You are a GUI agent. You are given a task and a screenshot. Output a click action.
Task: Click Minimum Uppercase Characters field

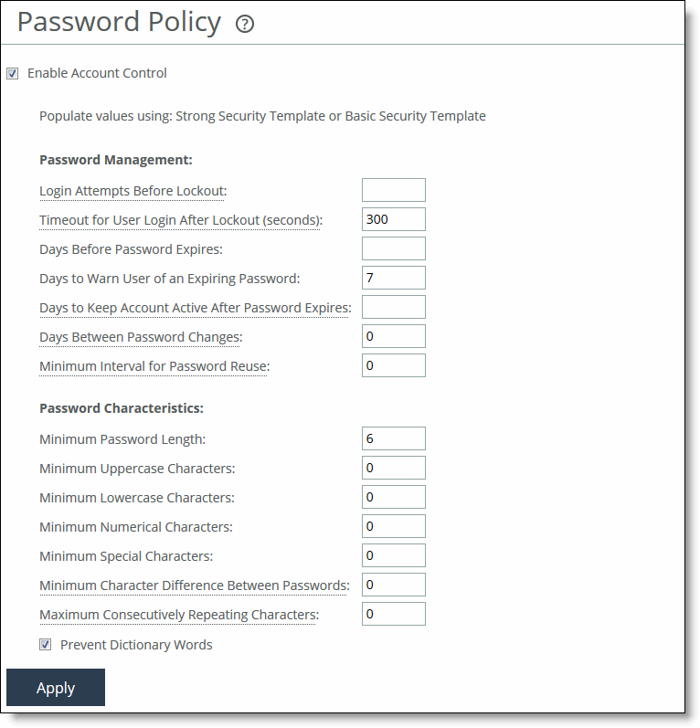coord(393,468)
